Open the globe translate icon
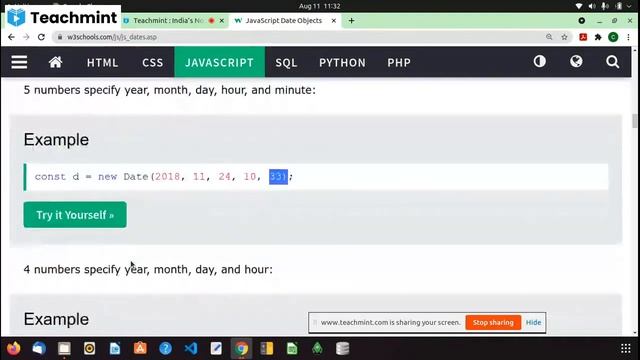This screenshot has width=640, height=360. coord(576,62)
